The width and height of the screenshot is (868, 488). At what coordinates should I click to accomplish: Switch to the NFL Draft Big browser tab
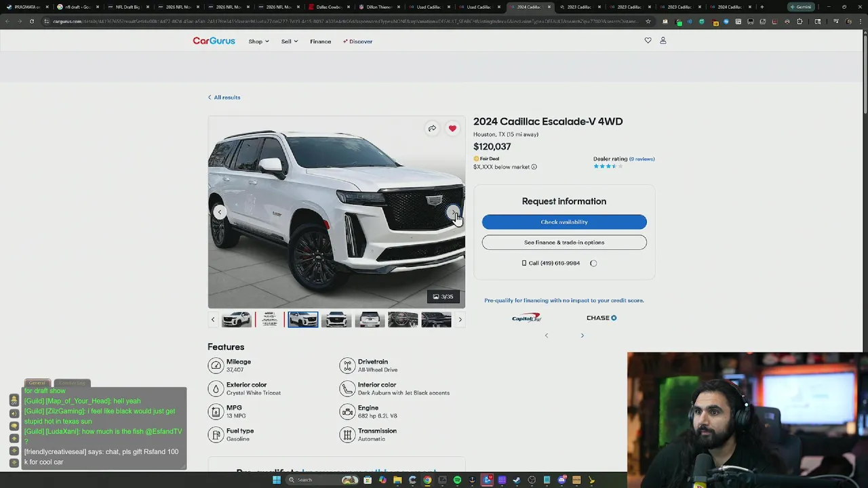tap(127, 7)
